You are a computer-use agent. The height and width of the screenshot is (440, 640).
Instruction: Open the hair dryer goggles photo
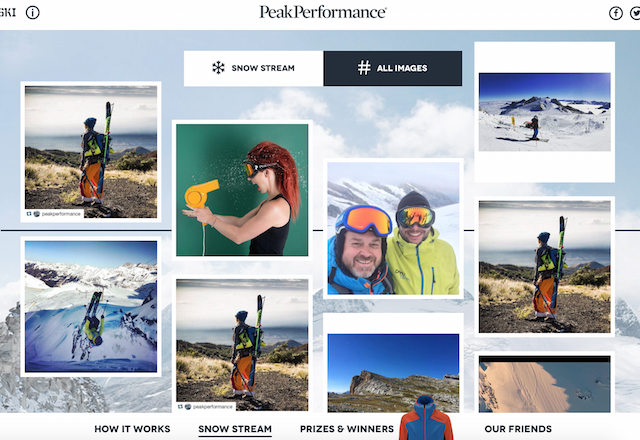tap(241, 190)
